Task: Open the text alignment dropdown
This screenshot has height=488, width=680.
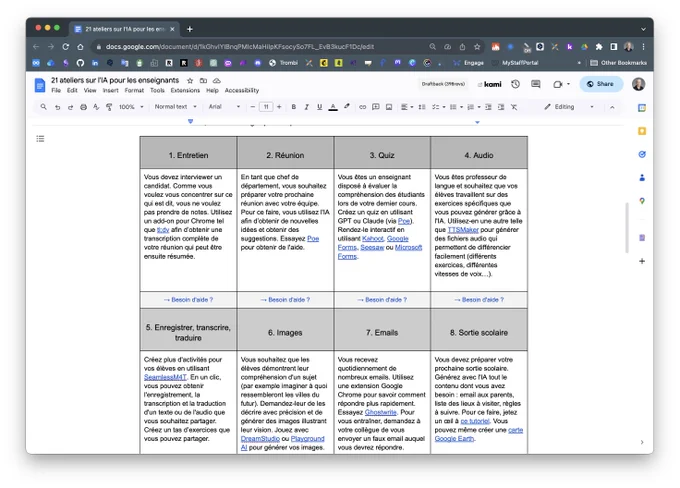Action: coord(407,107)
